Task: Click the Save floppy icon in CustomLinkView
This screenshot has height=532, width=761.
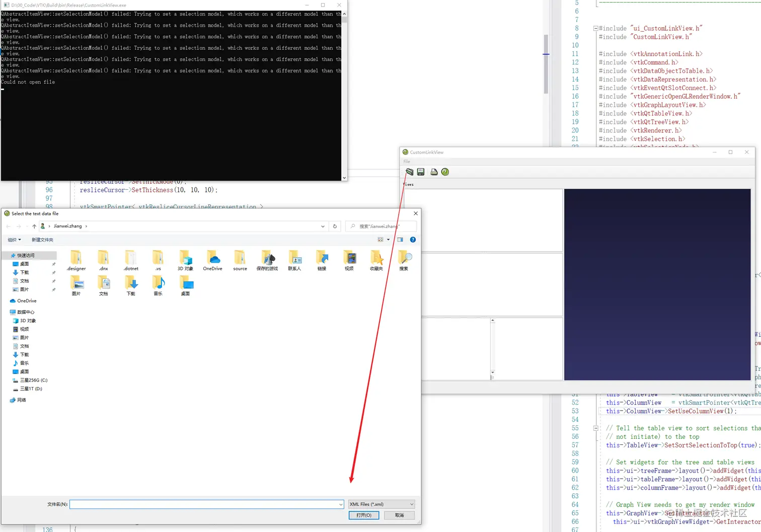Action: [421, 172]
